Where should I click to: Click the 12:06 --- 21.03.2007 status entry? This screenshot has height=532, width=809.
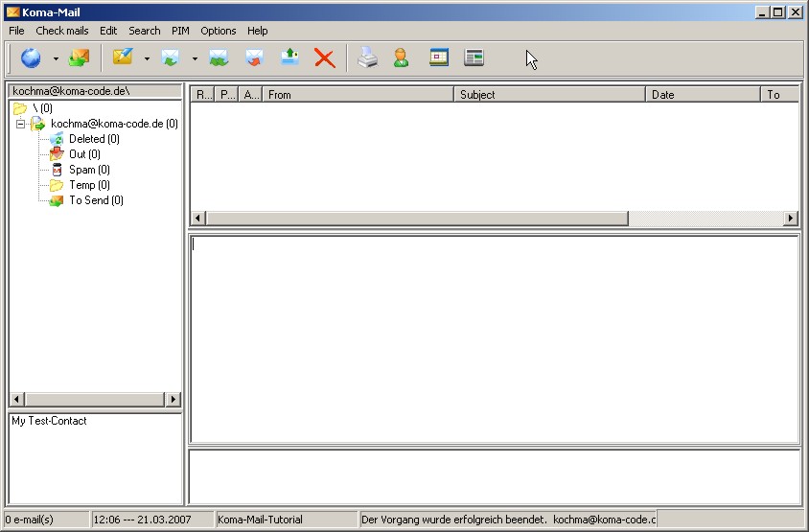(x=152, y=520)
